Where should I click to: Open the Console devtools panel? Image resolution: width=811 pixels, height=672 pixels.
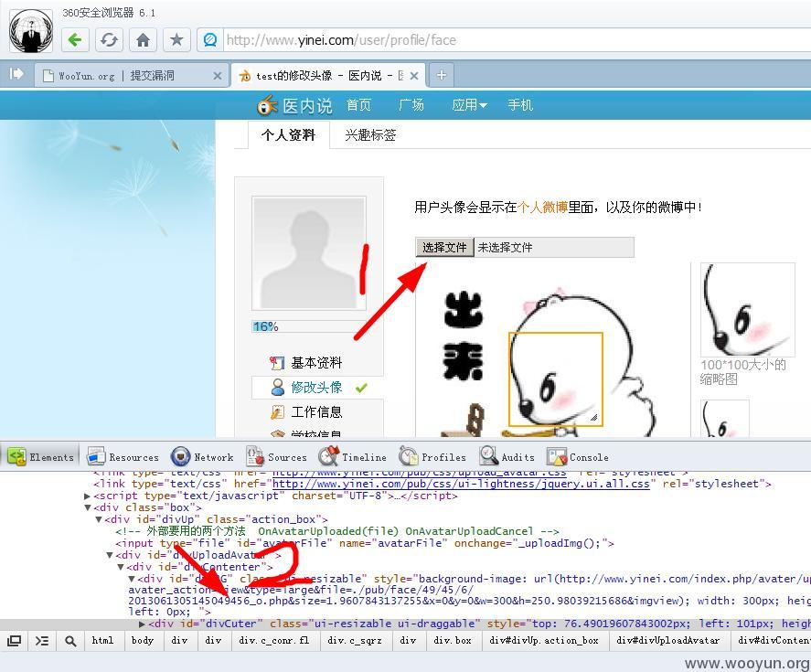coord(578,457)
